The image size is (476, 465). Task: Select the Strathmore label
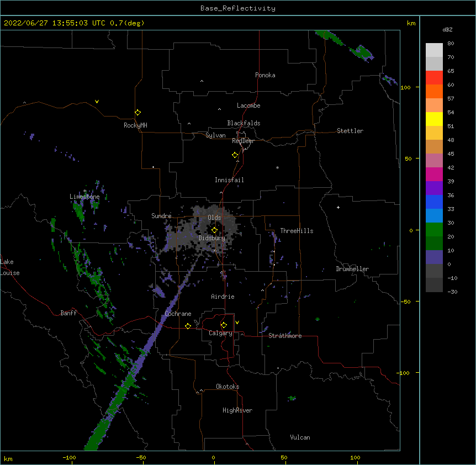(x=285, y=336)
